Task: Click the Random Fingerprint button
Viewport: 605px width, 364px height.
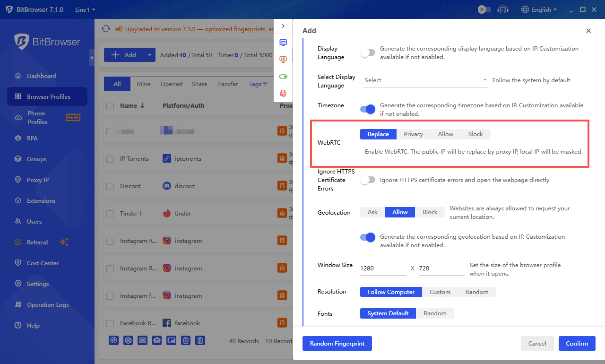Action: (x=337, y=343)
